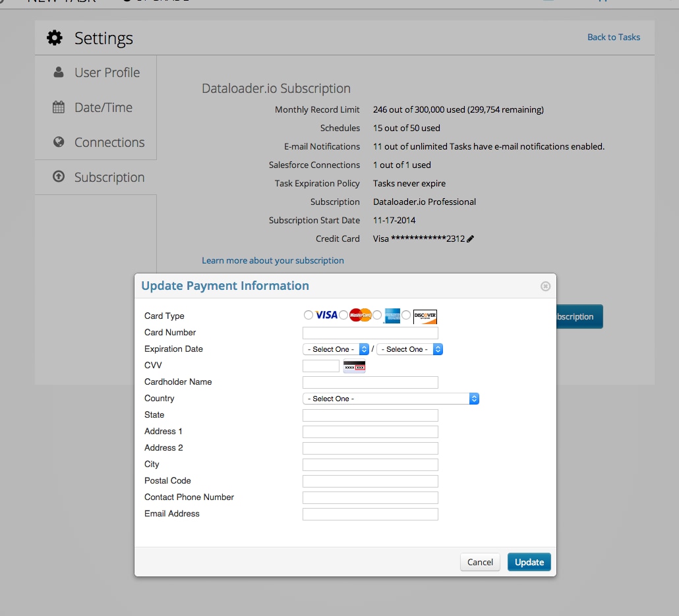Click the 'Tasks never expire' policy text

(x=409, y=184)
